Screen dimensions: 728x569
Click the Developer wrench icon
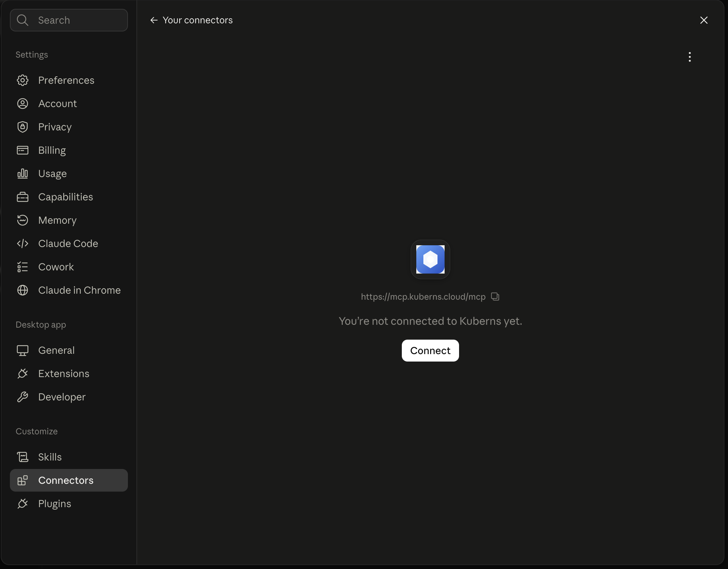[x=23, y=397]
